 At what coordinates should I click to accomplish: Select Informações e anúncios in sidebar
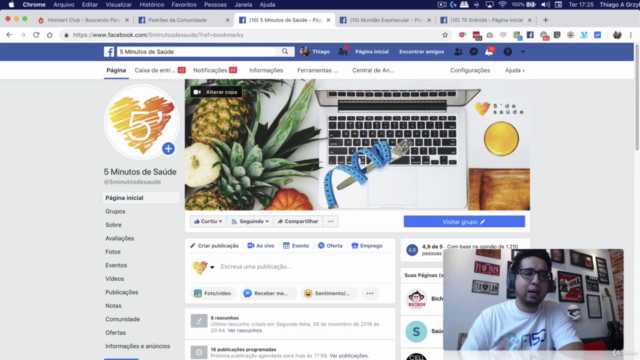(138, 346)
